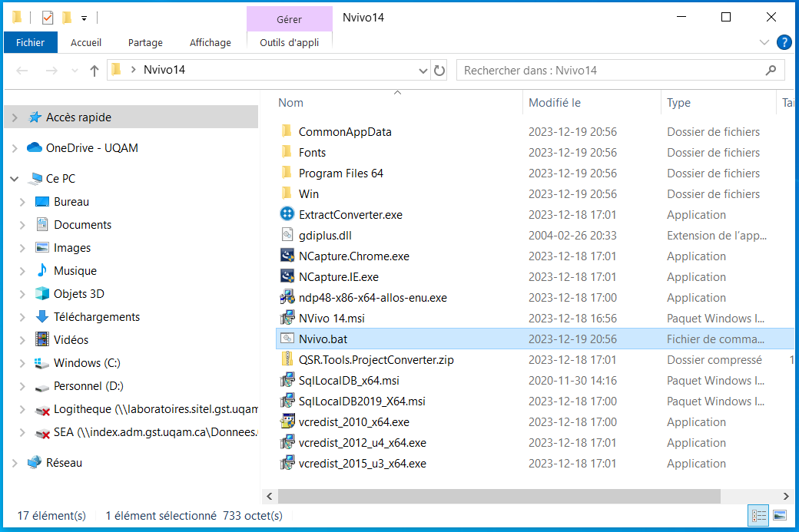Open the address bar history dropdown
Viewport: 799px width, 532px height.
tap(423, 71)
